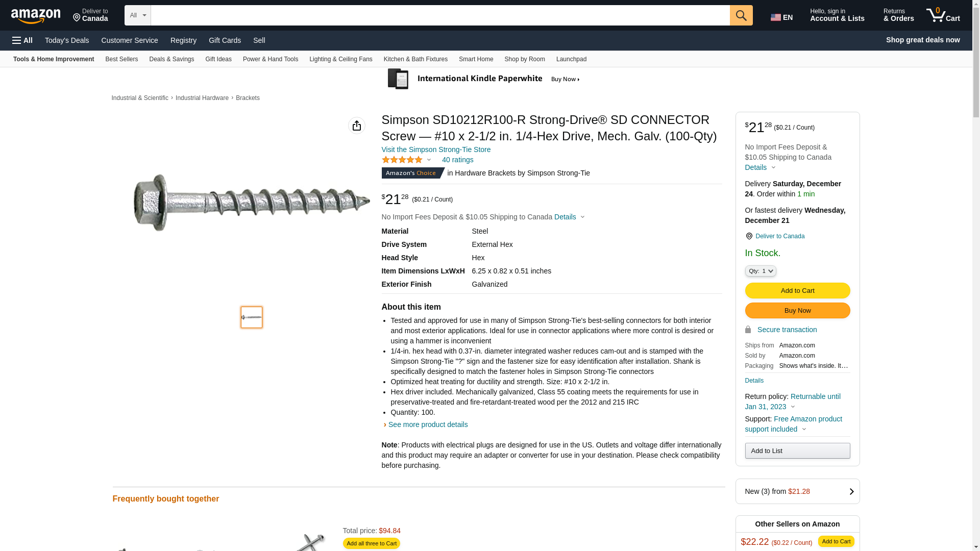Click the Buy Now button

tap(797, 311)
